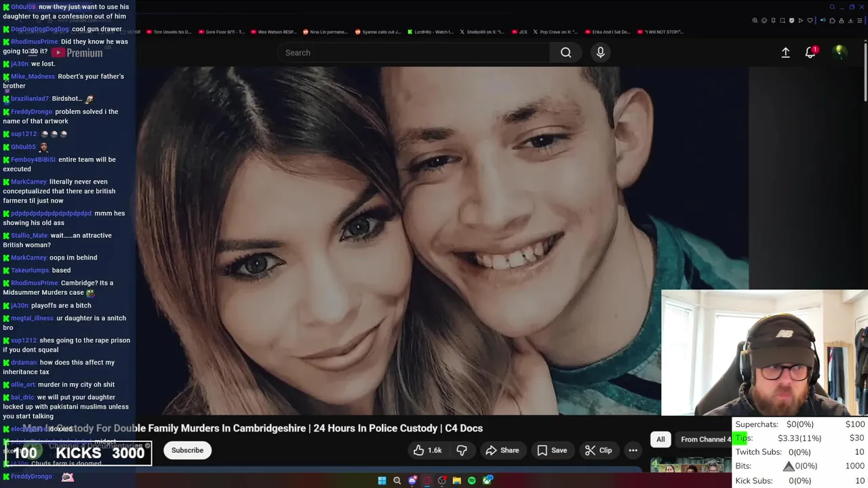Take a snapshot with the selection icon
The height and width of the screenshot is (488, 868).
783,20
